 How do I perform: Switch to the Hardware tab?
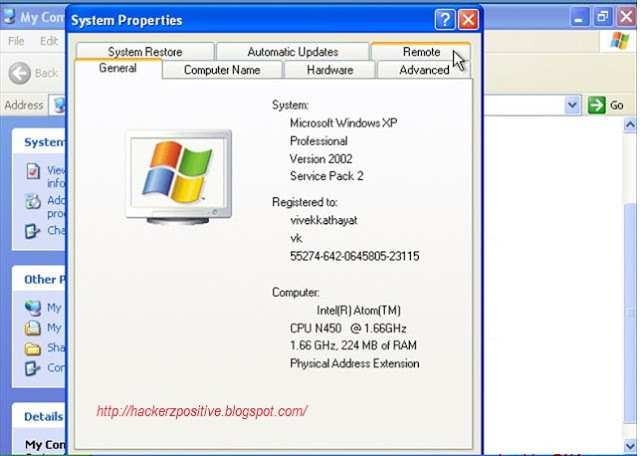pos(330,70)
